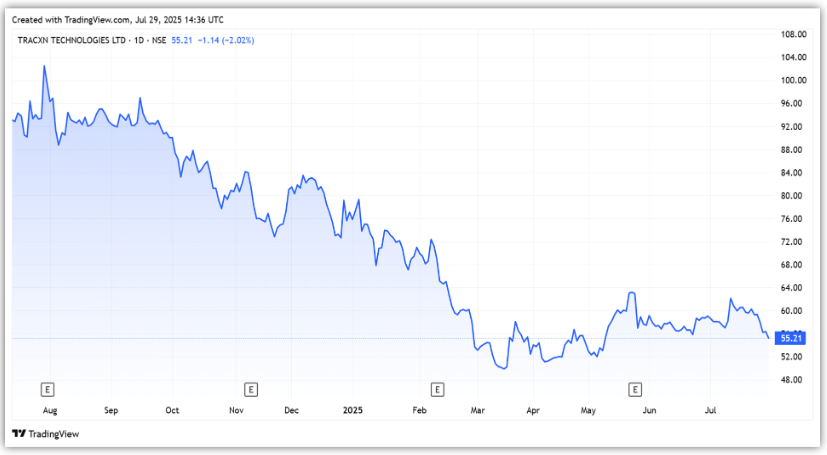Click the 48.00 label on price axis
Viewport: 827px width, 455px height.
[x=793, y=380]
